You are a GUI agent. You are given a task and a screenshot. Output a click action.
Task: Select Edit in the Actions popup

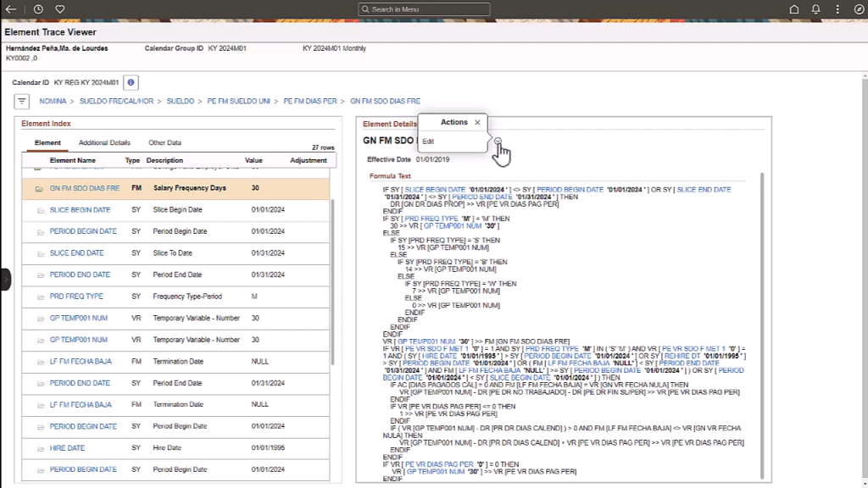pos(429,141)
